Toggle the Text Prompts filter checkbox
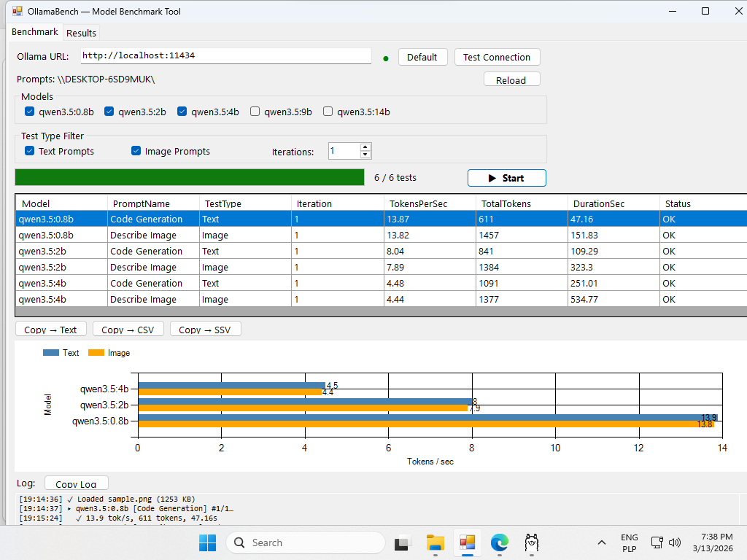 (x=29, y=150)
